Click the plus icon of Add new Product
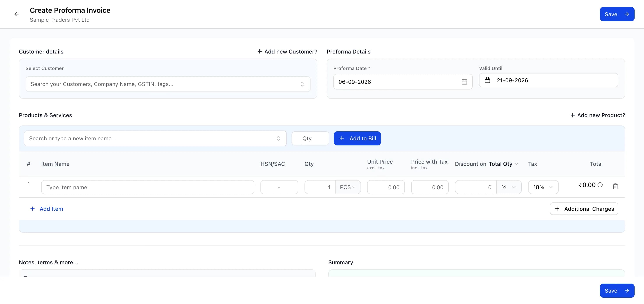Screen dimensions: 644x304 pyautogui.click(x=572, y=115)
